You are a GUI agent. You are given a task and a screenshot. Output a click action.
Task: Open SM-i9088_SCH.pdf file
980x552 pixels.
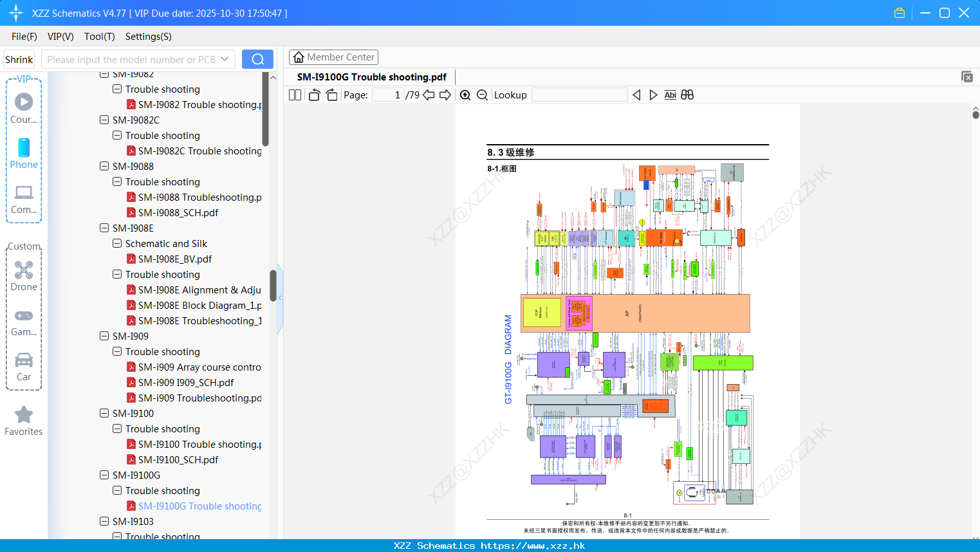coord(172,212)
